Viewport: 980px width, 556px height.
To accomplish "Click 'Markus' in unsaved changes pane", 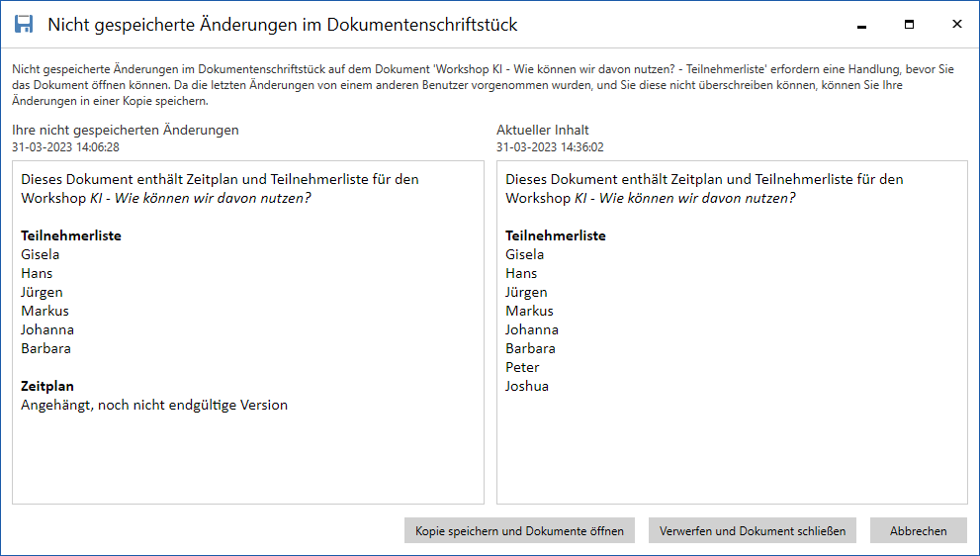I will (x=45, y=311).
